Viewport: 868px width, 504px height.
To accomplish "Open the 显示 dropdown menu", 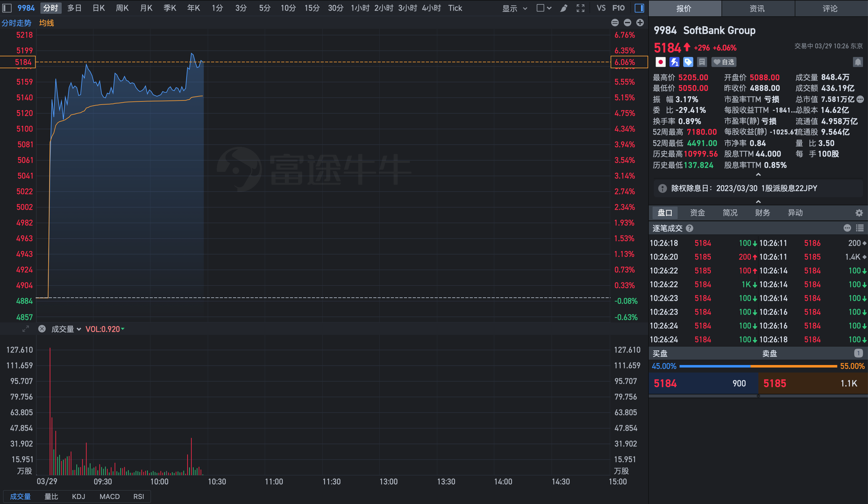I will [x=514, y=8].
